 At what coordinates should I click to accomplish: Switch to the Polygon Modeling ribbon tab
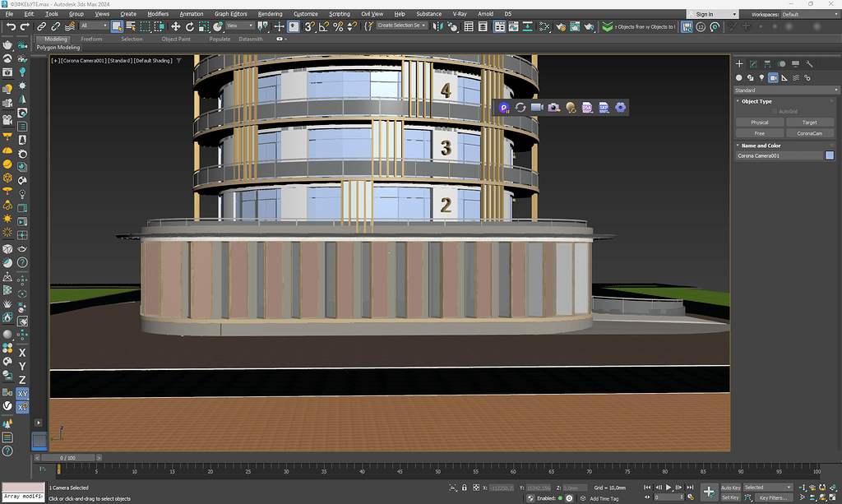(57, 47)
